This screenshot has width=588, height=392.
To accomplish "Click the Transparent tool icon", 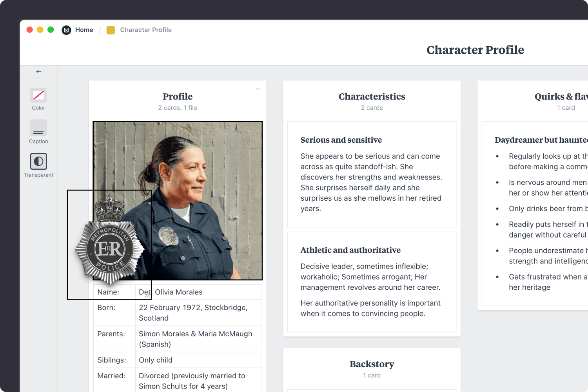I will (x=38, y=161).
